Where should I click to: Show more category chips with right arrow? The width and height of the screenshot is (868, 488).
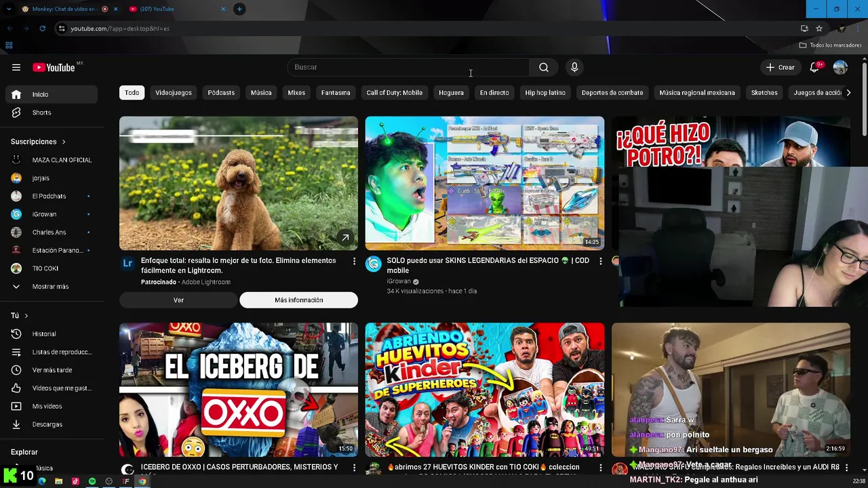tap(848, 93)
